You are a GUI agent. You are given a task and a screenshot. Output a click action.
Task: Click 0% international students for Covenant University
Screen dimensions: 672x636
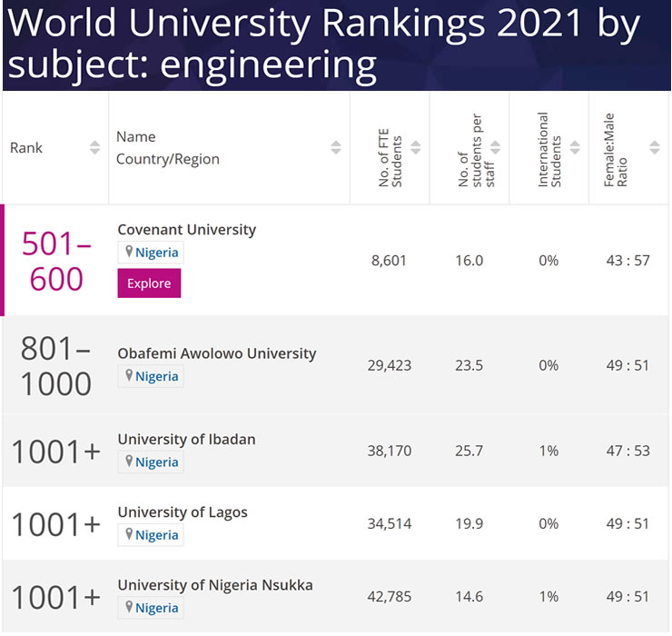548,261
